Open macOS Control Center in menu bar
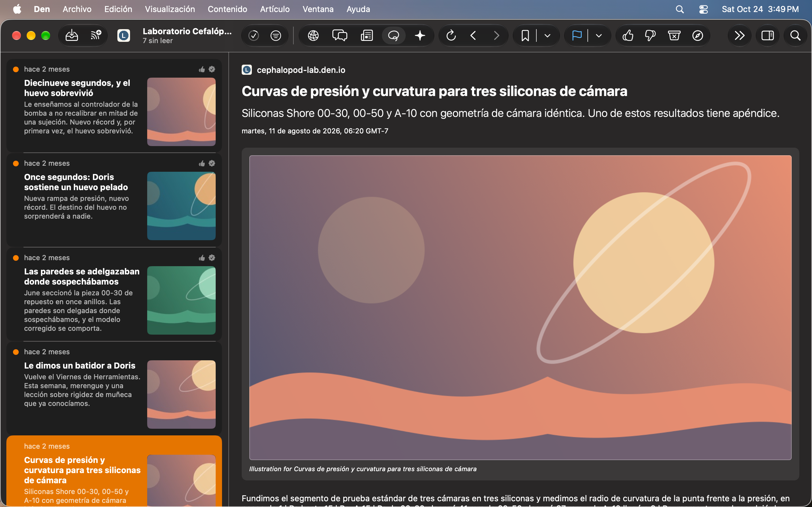The height and width of the screenshot is (507, 812). pos(703,9)
